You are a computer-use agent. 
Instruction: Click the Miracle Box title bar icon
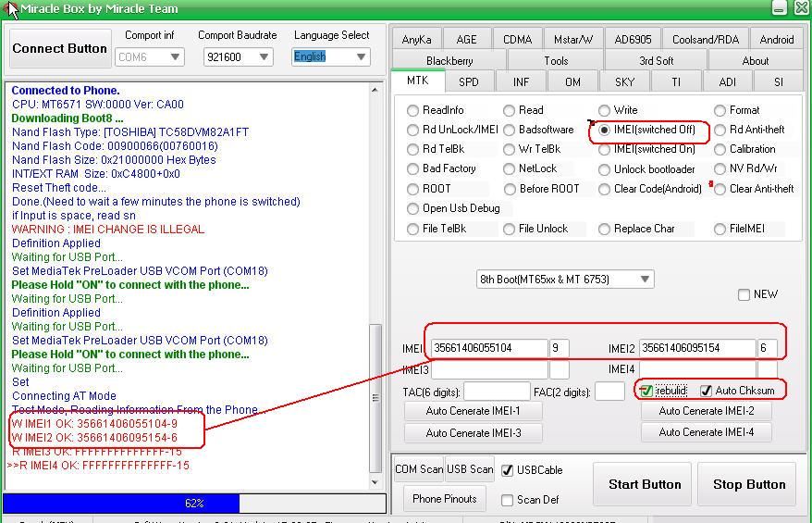tap(11, 8)
